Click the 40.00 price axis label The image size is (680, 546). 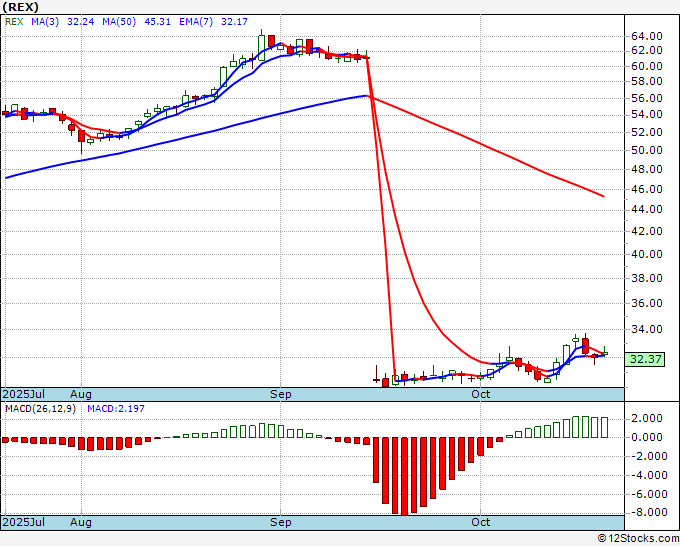coord(647,254)
